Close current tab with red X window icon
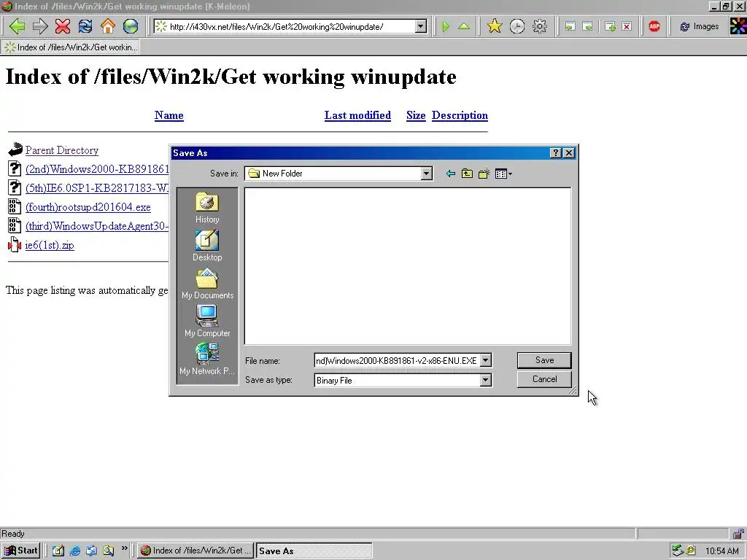The width and height of the screenshot is (747, 560). pyautogui.click(x=627, y=27)
